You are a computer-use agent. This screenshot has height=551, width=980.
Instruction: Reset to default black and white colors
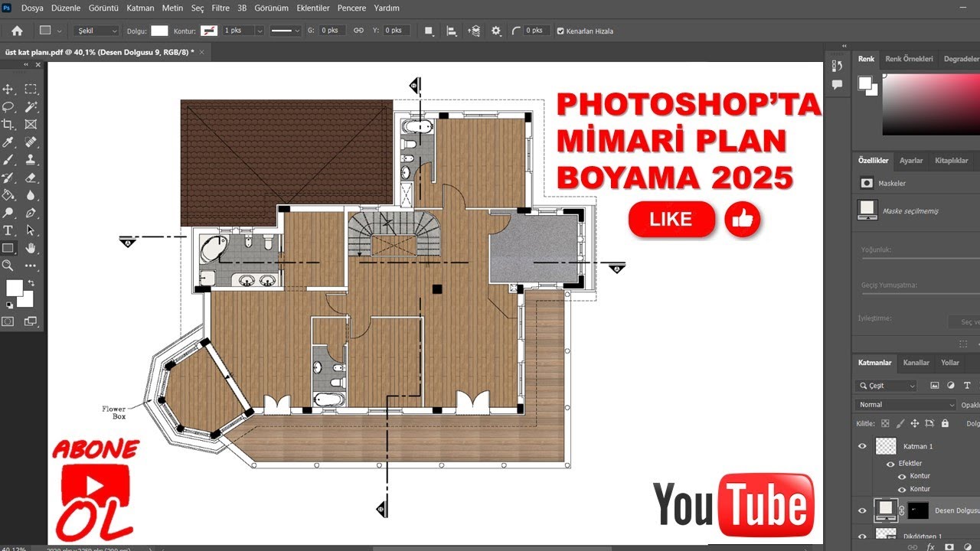(9, 305)
